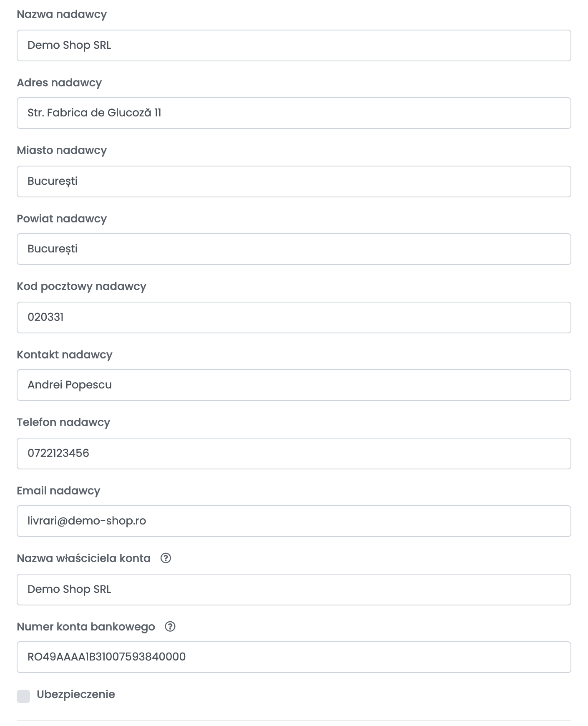
Task: Edit the postal code field showing 020331
Action: (x=294, y=318)
